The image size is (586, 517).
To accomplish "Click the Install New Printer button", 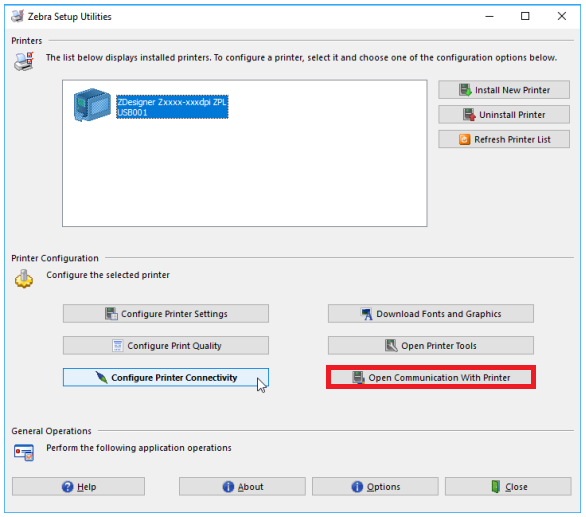I will [x=504, y=90].
